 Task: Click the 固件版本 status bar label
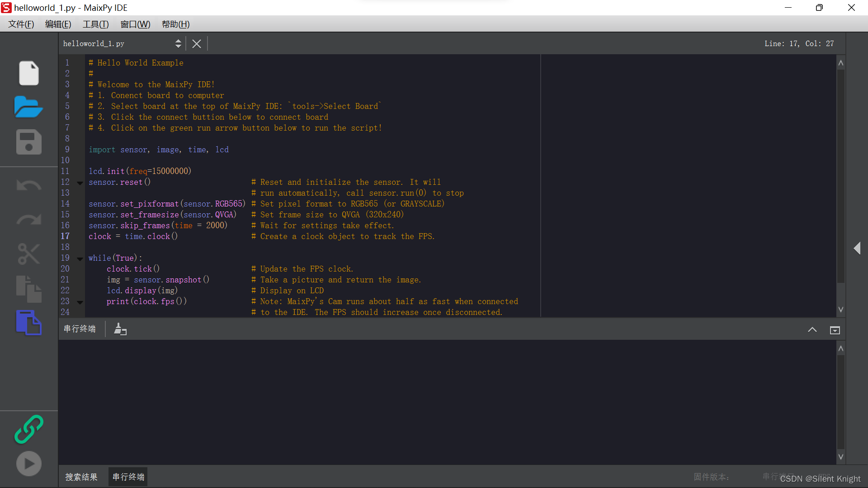coord(712,477)
